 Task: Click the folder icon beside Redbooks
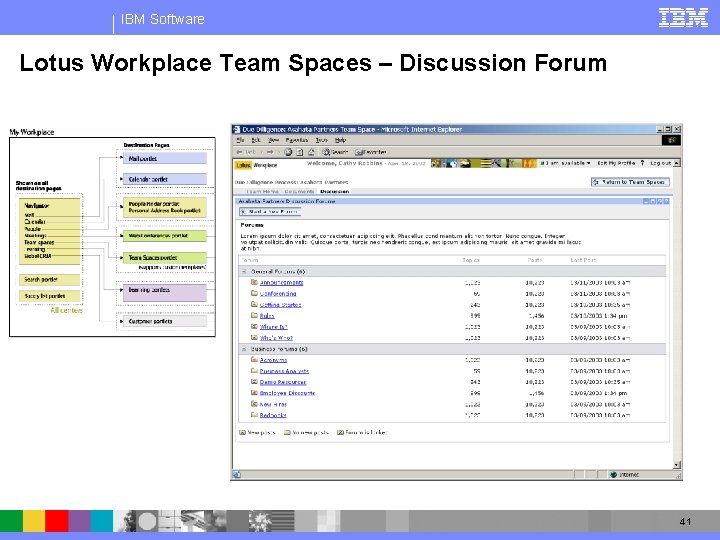tap(254, 415)
